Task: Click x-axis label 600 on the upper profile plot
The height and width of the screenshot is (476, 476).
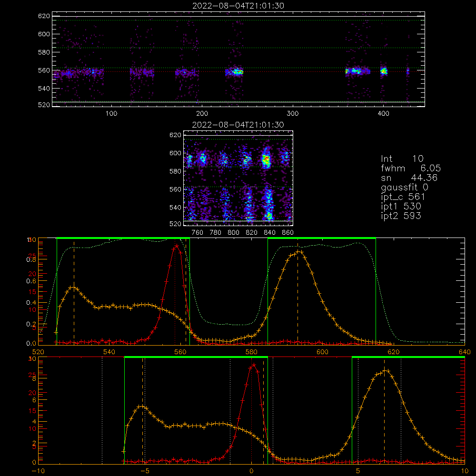Action: pos(322,352)
